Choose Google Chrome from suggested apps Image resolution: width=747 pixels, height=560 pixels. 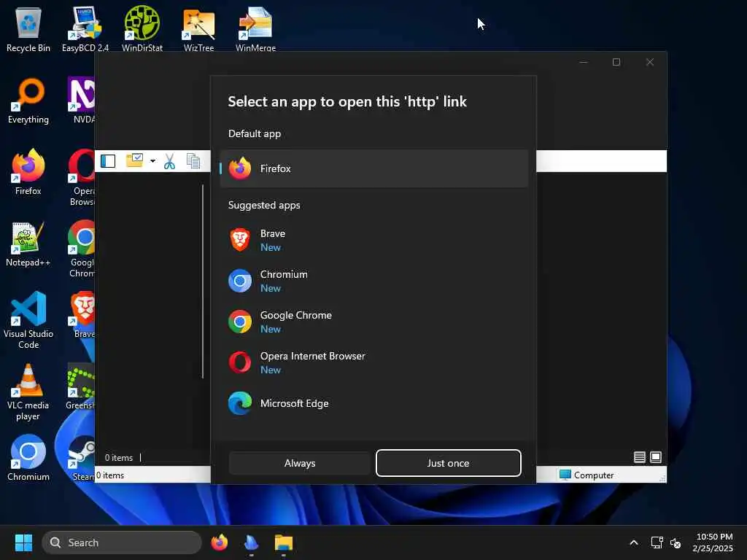click(374, 322)
